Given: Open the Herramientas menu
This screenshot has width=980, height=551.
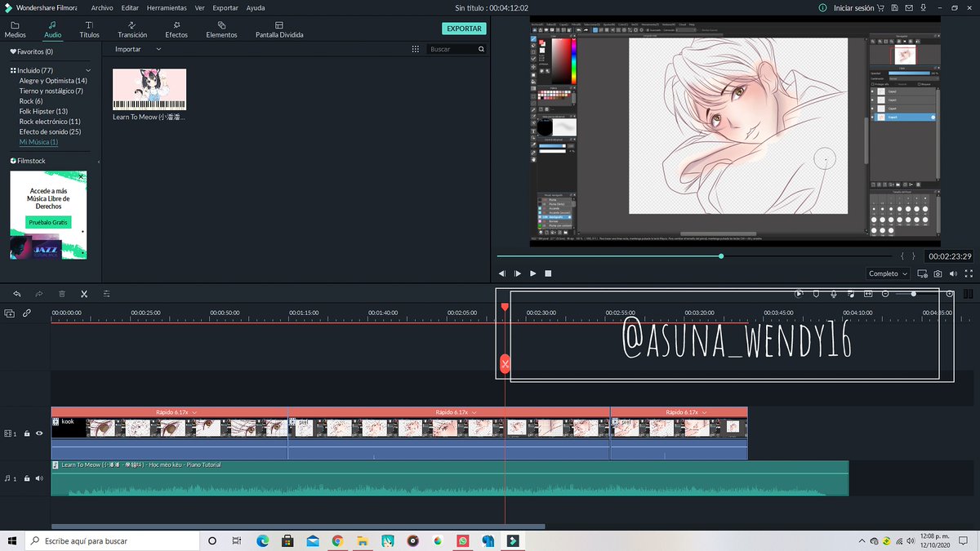Looking at the screenshot, I should [x=167, y=7].
